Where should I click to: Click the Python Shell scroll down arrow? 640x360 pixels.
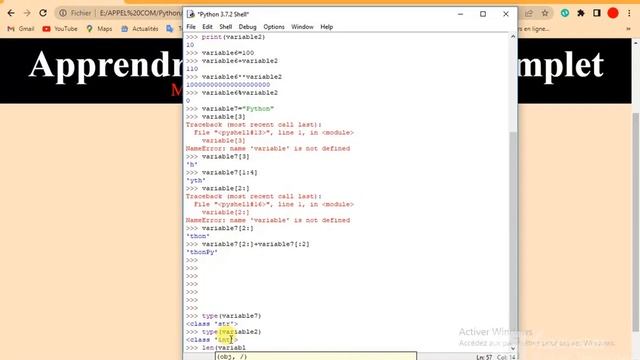[513, 349]
